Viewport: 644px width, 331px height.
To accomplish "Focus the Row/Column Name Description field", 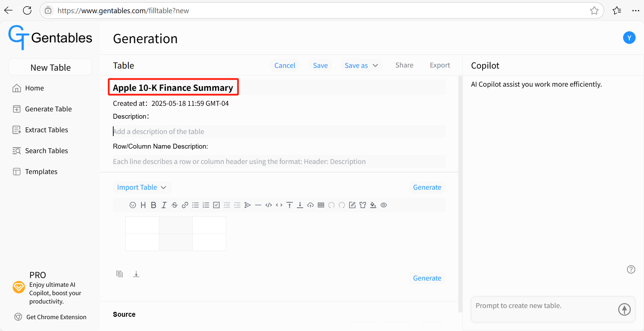I will pyautogui.click(x=279, y=161).
